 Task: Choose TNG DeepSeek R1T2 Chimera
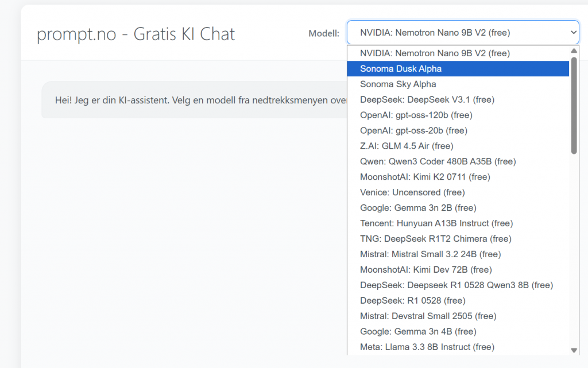(435, 239)
